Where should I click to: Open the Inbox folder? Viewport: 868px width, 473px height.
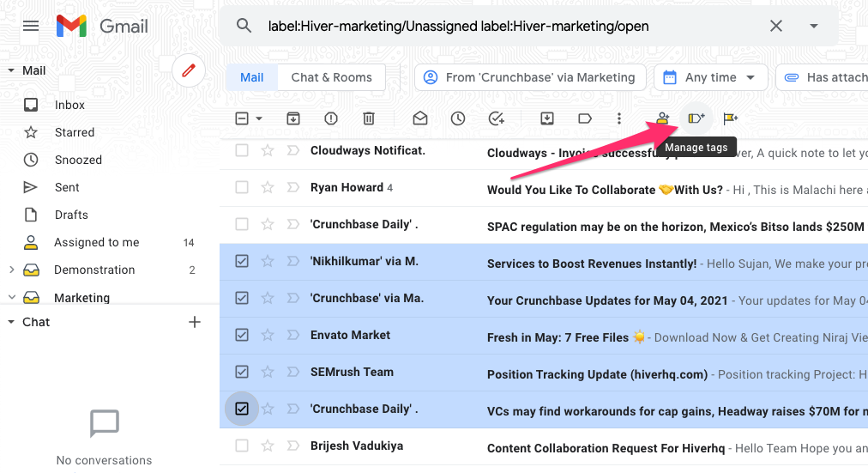coord(69,105)
